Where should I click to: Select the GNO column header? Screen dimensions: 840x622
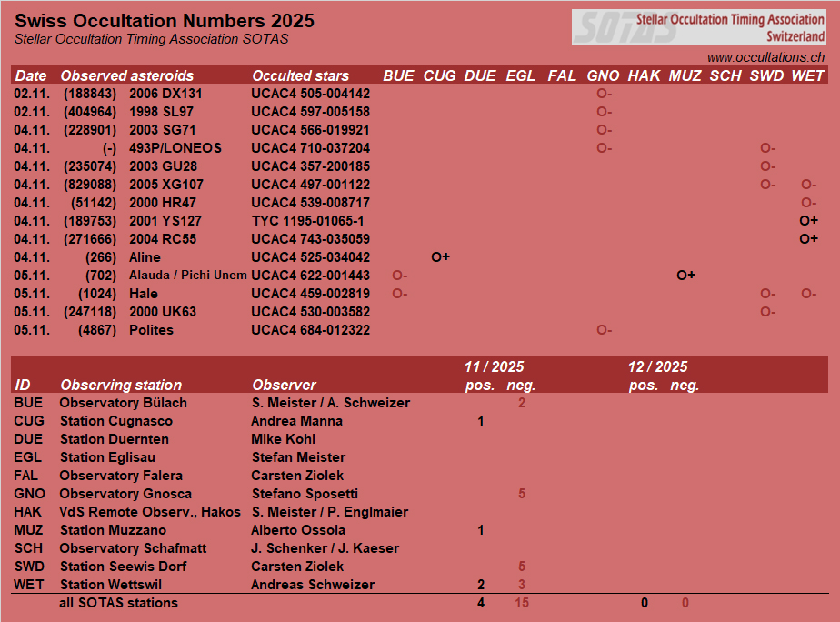[x=604, y=76]
